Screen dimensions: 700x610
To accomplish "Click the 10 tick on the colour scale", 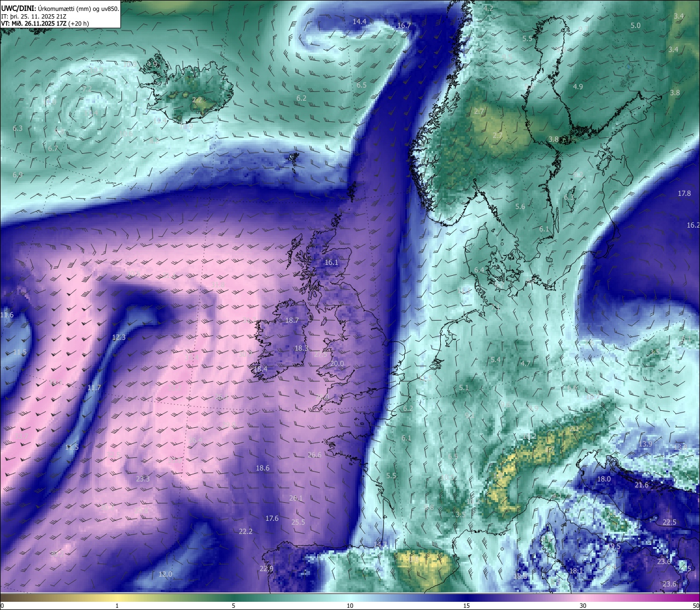I will (x=350, y=606).
